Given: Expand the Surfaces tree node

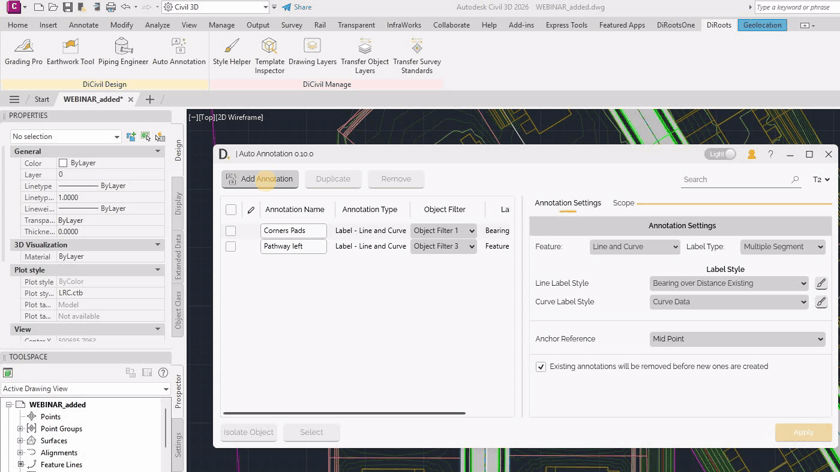Looking at the screenshot, I should pyautogui.click(x=20, y=441).
